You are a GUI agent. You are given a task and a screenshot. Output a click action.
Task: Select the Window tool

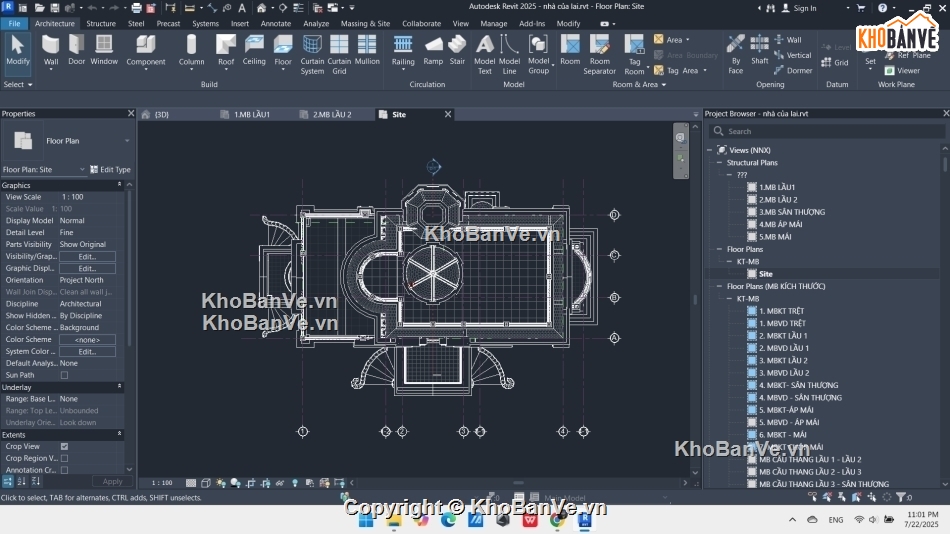(104, 50)
